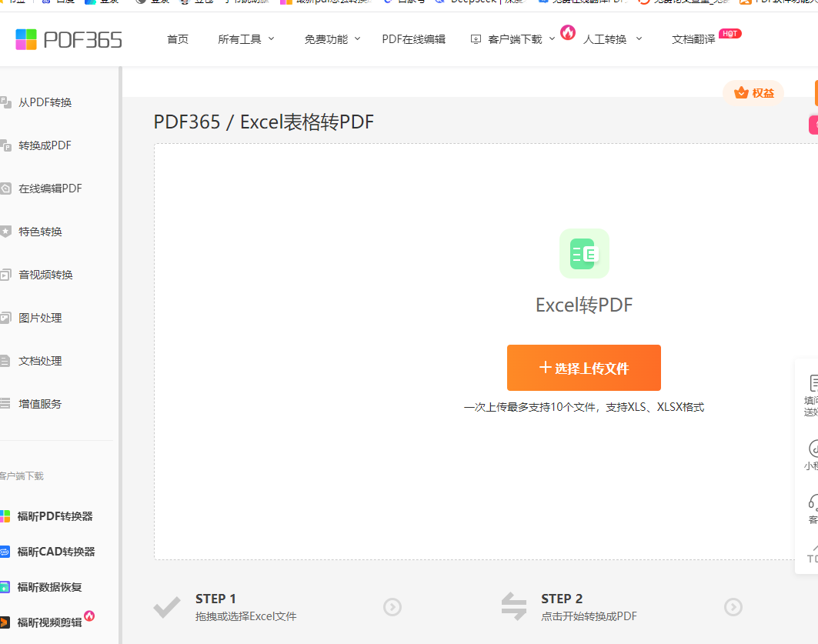Click the crown 权益 badge
The width and height of the screenshot is (818, 644).
[754, 93]
